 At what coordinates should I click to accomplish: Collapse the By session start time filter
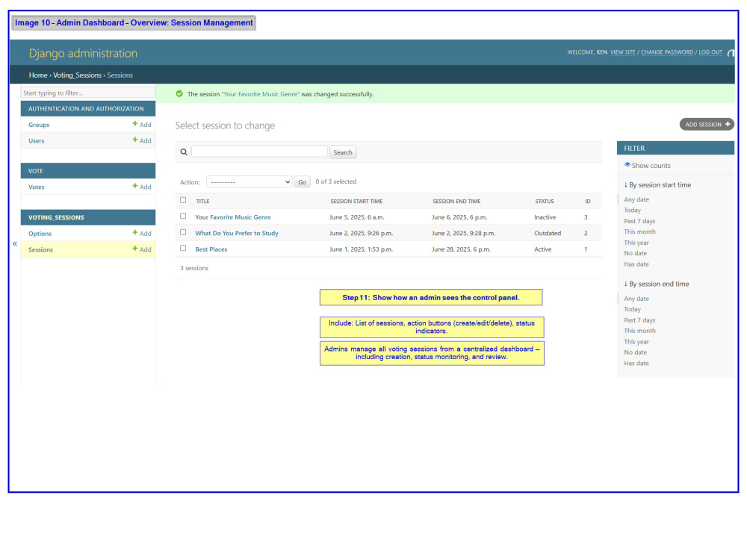657,184
